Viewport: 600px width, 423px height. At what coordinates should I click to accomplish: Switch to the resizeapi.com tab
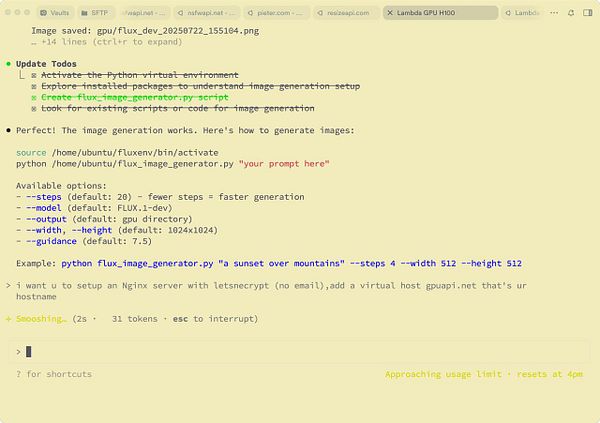pos(346,13)
